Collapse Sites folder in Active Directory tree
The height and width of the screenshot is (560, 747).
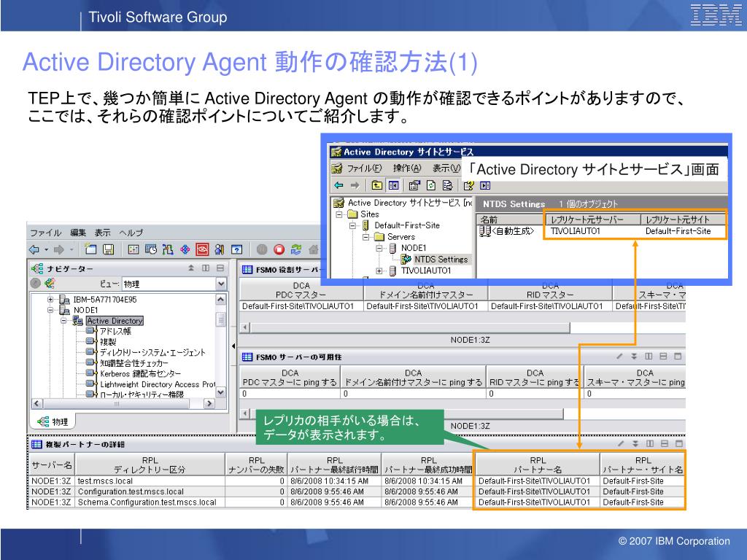pos(339,214)
